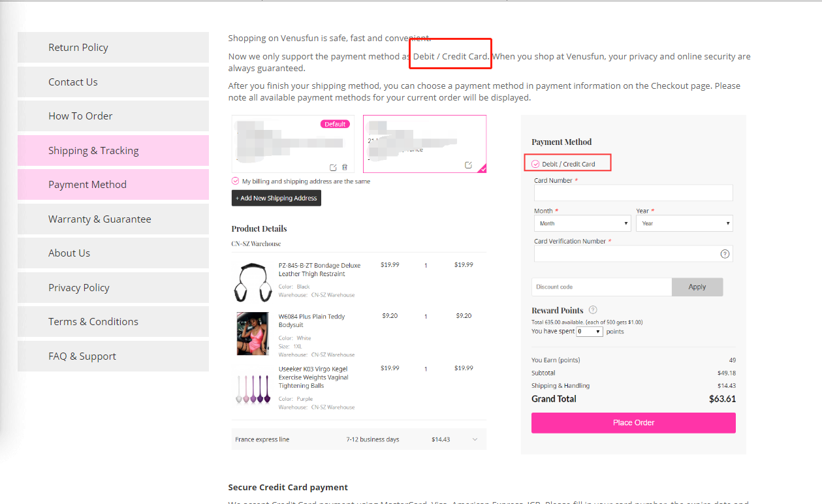Open the expiry Month dropdown
822x504 pixels.
click(583, 223)
